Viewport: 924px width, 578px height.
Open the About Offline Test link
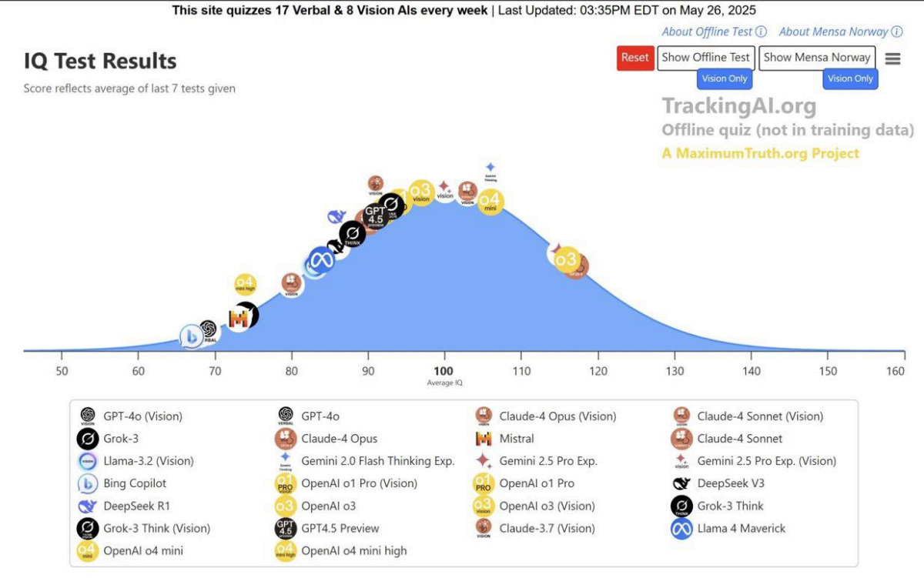[x=707, y=32]
